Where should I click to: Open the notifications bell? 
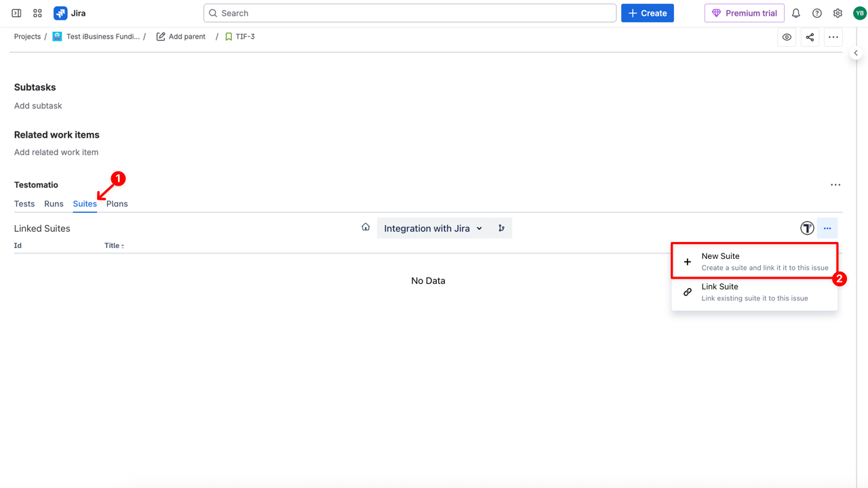(796, 13)
